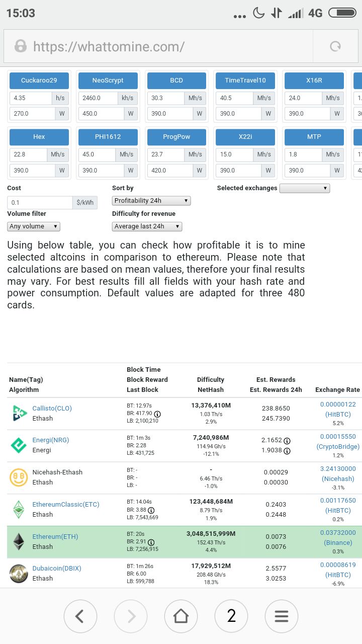Open Energi CryptoBridge exchange rate link
The width and height of the screenshot is (362, 644).
(338, 441)
